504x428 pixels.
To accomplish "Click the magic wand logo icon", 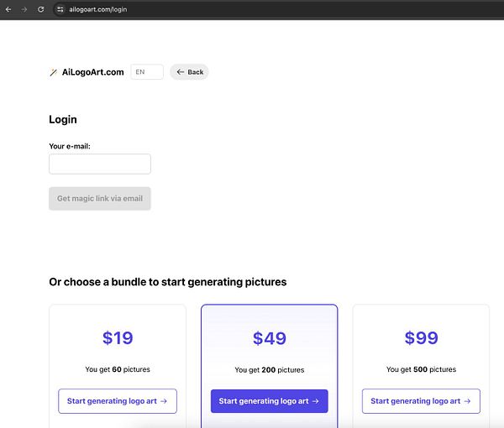I will (x=54, y=72).
